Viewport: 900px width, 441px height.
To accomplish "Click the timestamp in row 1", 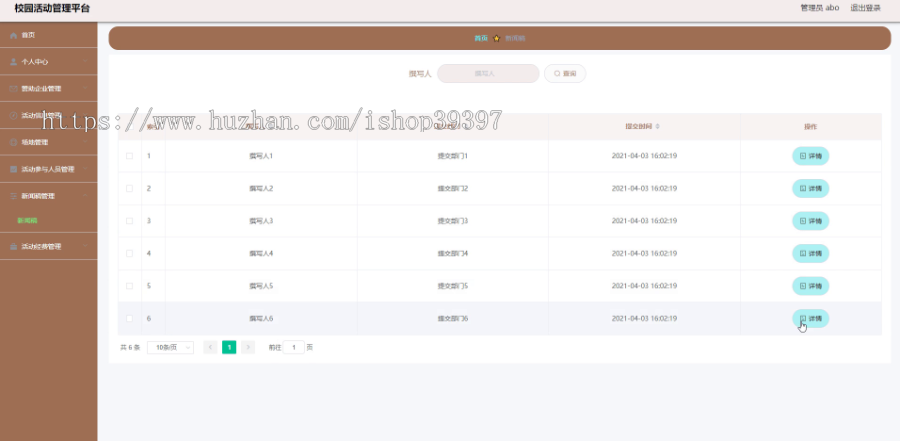I will [x=644, y=156].
